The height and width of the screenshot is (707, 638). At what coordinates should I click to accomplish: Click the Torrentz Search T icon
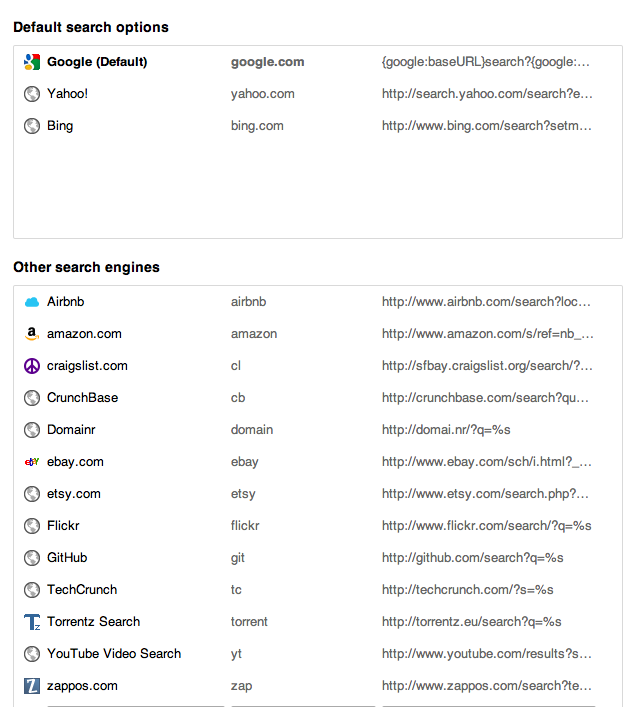click(32, 622)
